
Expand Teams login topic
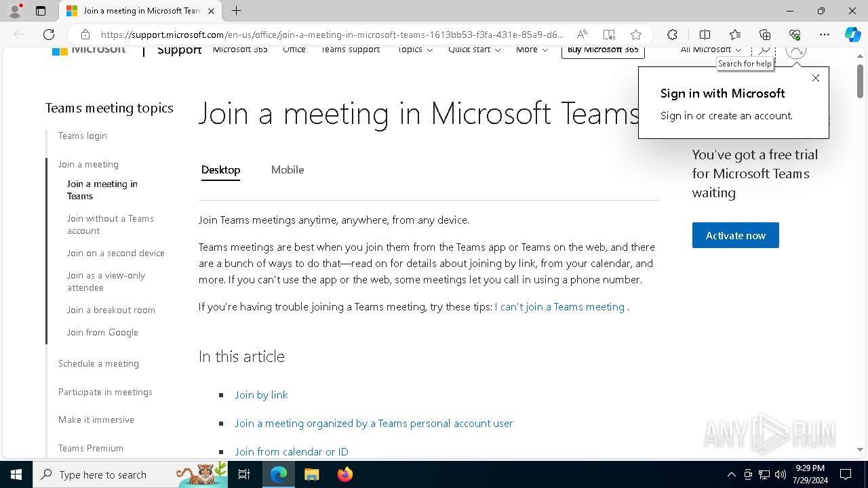pos(83,136)
